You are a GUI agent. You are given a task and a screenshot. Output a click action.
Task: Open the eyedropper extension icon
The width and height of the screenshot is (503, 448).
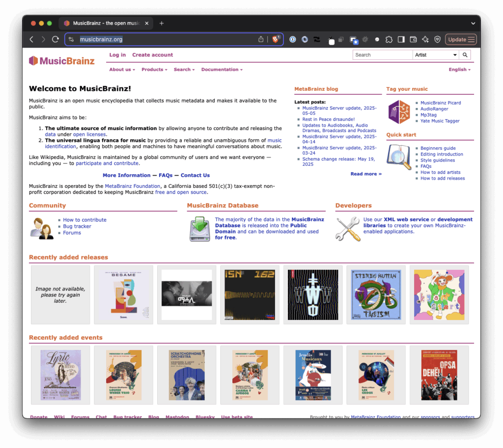(331, 40)
